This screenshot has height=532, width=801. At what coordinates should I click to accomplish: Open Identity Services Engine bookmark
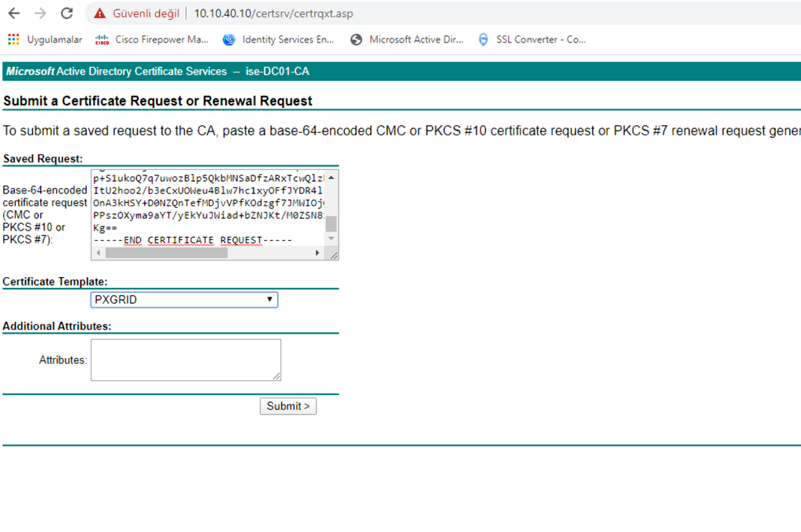point(279,39)
